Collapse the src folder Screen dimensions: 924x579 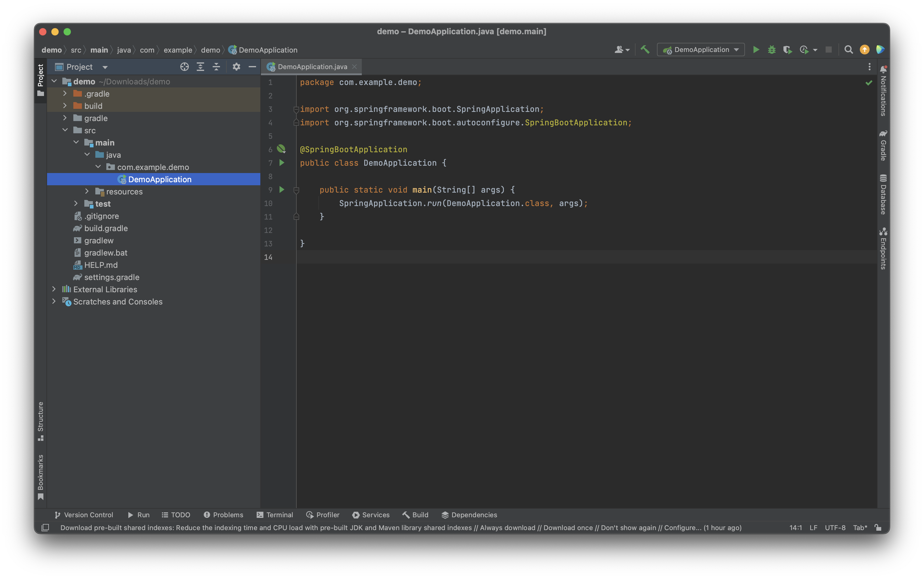coord(65,130)
